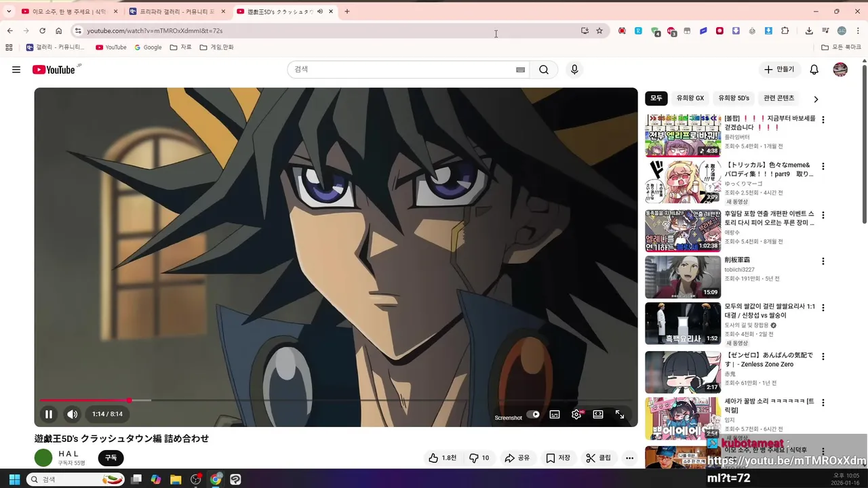The width and height of the screenshot is (868, 488).
Task: Toggle the autoplay switch in the player
Action: tap(534, 414)
